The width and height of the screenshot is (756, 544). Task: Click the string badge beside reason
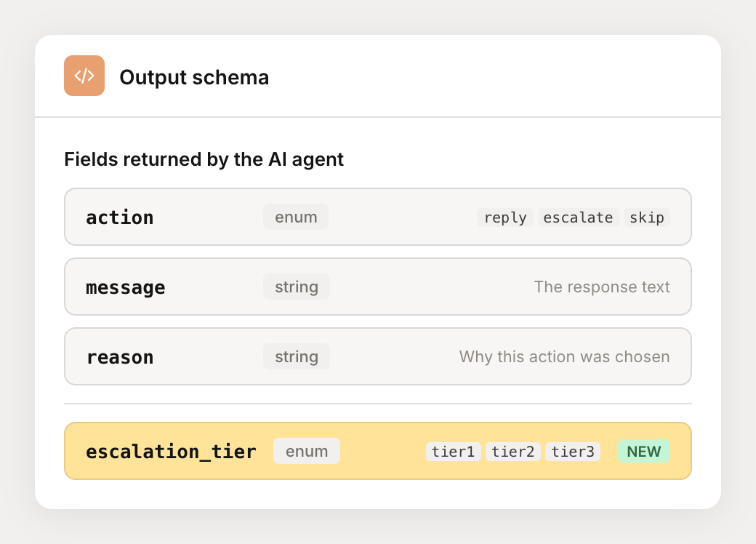pyautogui.click(x=297, y=356)
